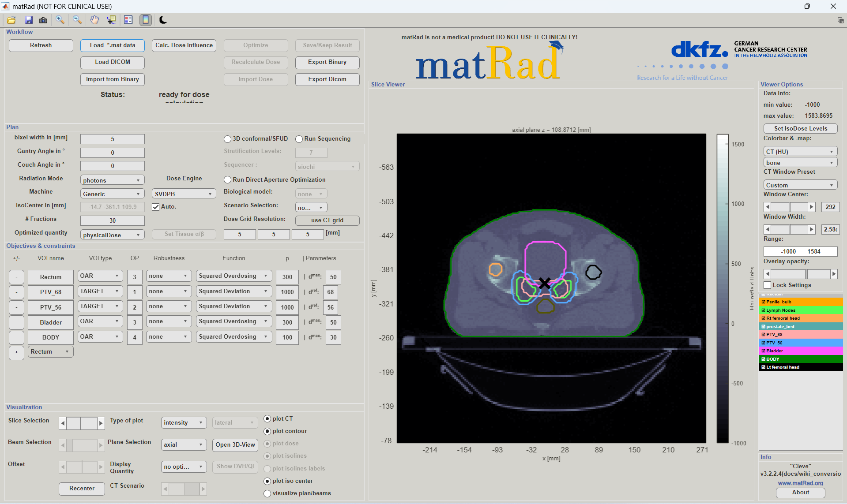The height and width of the screenshot is (504, 847).
Task: Click the save floppy disk toolbar icon
Action: 29,20
